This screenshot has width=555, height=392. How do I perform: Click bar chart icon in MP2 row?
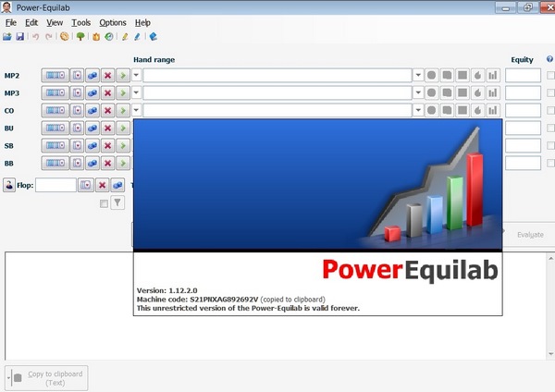coord(493,75)
